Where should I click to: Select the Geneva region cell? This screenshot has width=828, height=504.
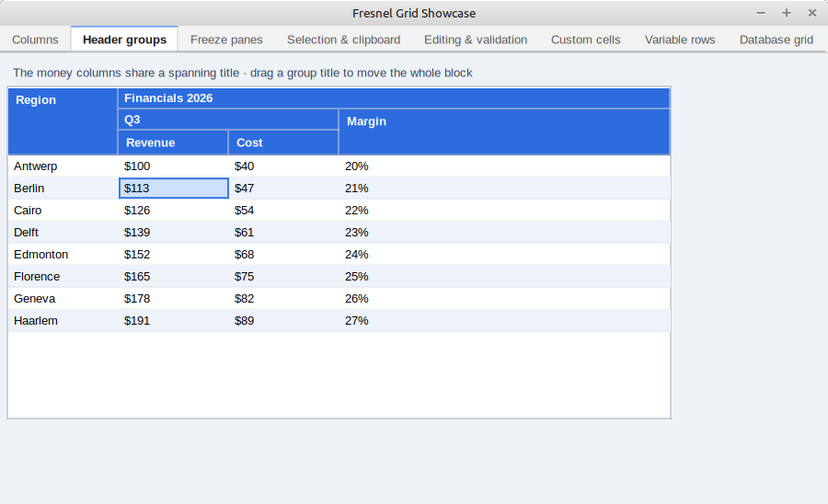click(63, 299)
